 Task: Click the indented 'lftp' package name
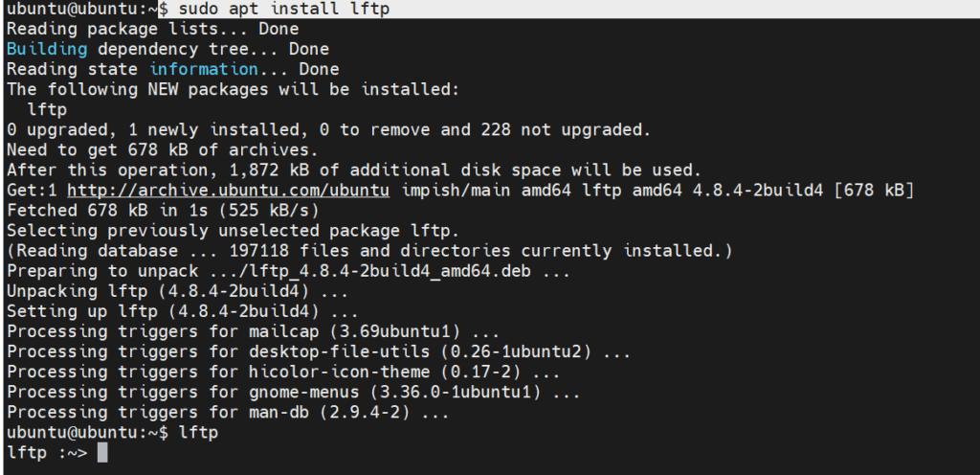click(x=48, y=110)
